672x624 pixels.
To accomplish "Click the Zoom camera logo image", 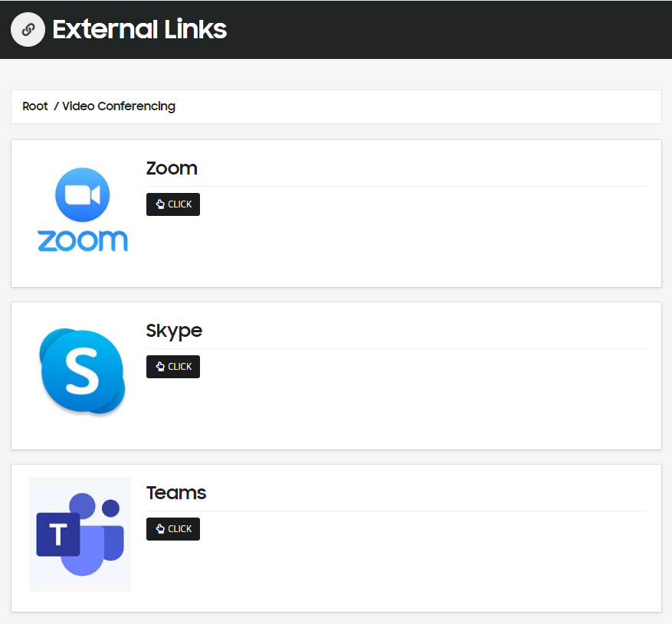I will tap(82, 210).
